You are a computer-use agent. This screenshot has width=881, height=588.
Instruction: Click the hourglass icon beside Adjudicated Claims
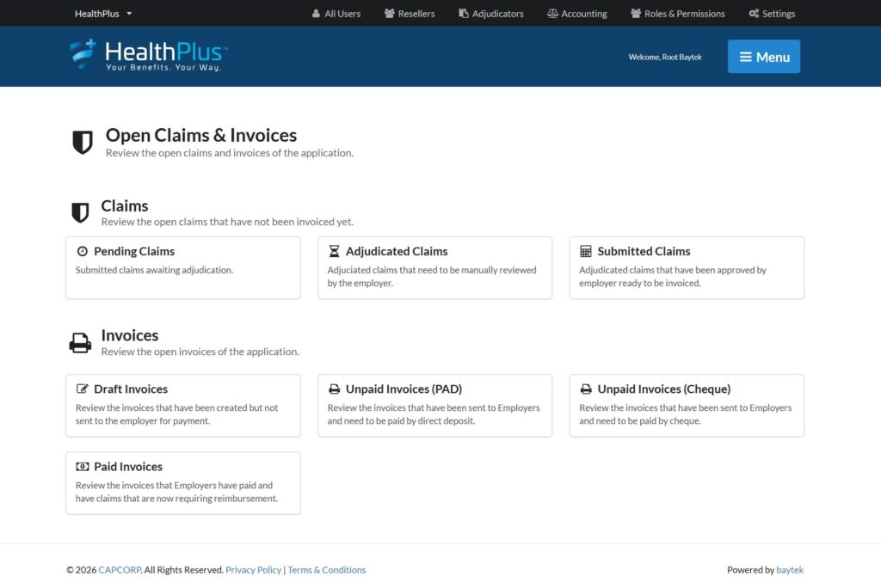tap(334, 252)
